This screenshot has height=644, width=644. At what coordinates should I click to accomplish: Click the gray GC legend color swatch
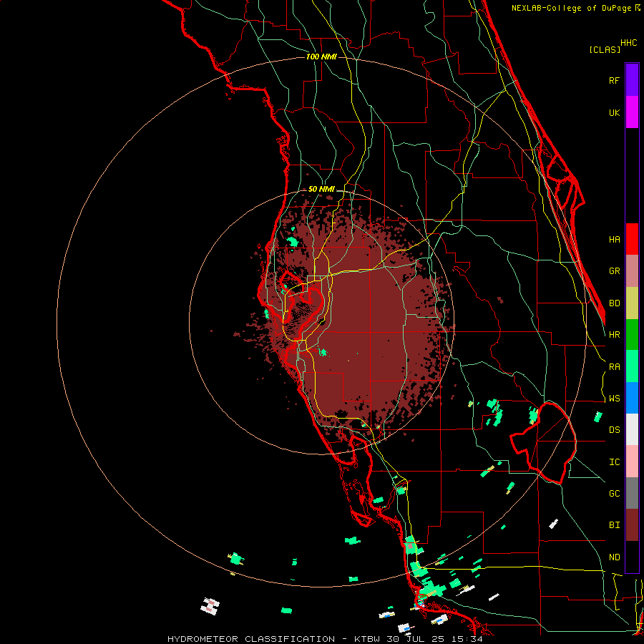[632, 493]
